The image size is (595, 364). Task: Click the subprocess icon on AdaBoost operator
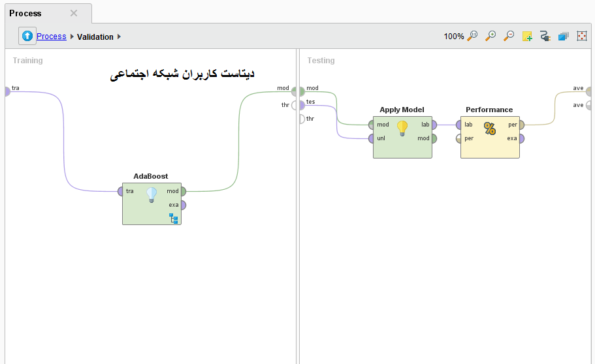pos(174,218)
